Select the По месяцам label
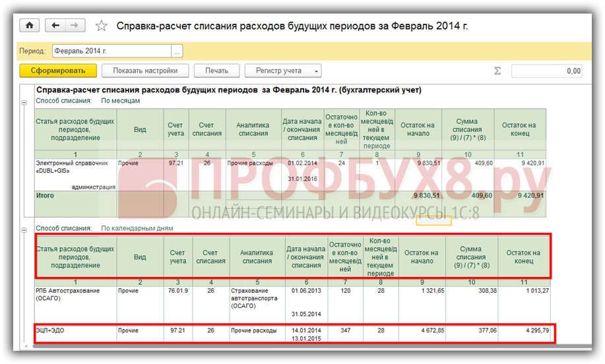 (x=120, y=101)
